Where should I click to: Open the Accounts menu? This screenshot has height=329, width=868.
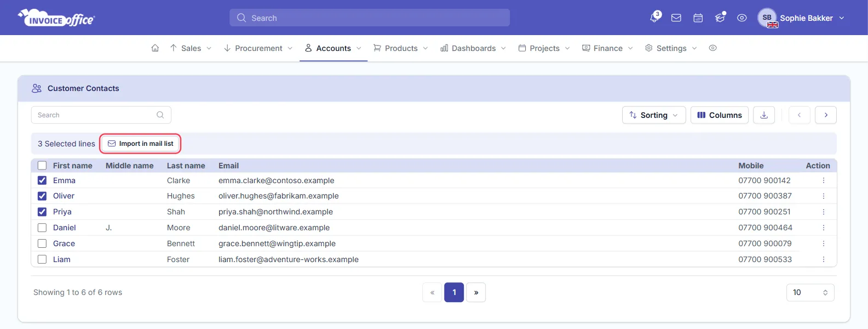[334, 48]
